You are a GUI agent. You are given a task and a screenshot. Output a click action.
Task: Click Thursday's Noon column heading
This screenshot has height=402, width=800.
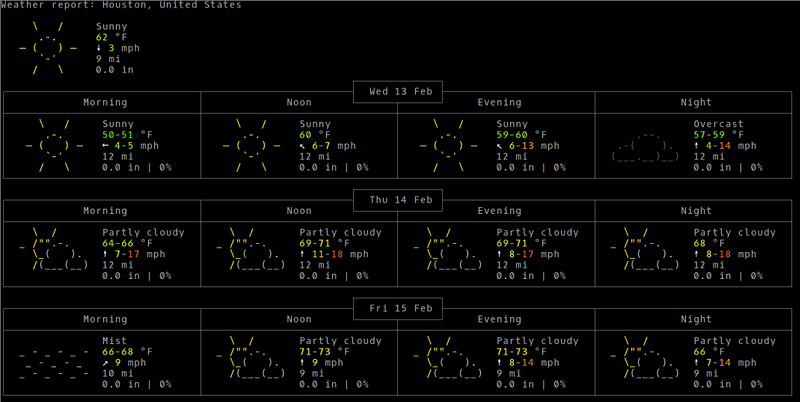coord(299,211)
